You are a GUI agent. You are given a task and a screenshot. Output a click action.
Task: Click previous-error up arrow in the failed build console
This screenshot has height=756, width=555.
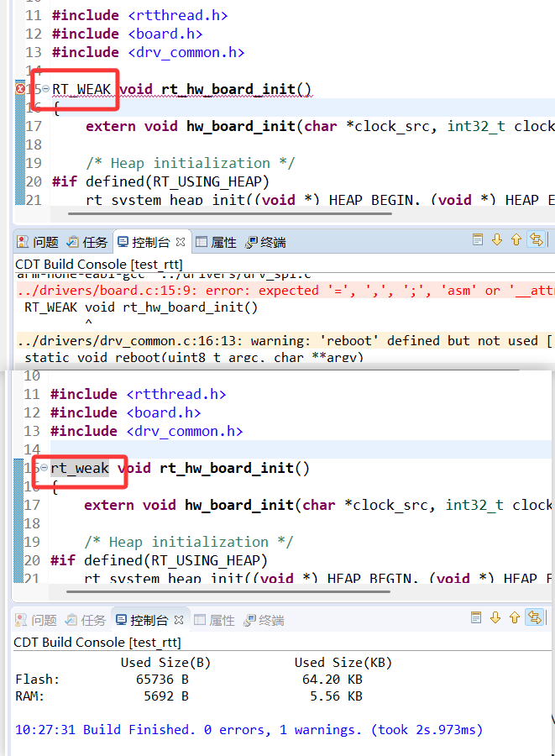pyautogui.click(x=516, y=240)
